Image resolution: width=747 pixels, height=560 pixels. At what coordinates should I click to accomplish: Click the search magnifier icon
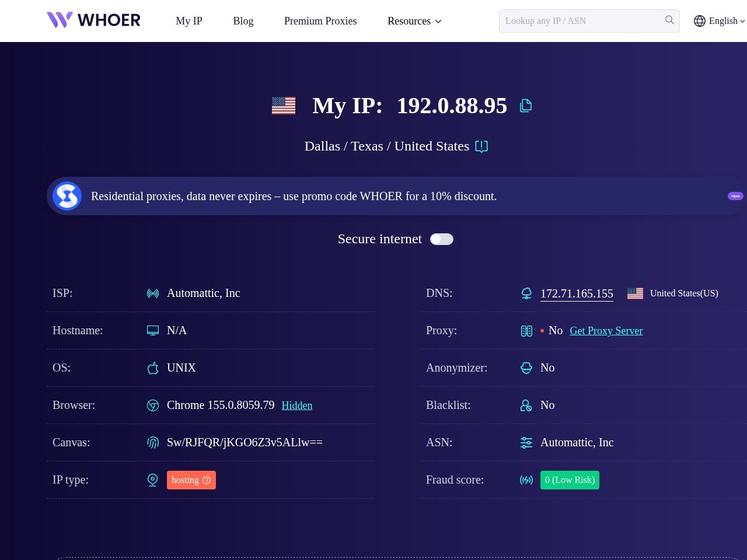[x=669, y=20]
